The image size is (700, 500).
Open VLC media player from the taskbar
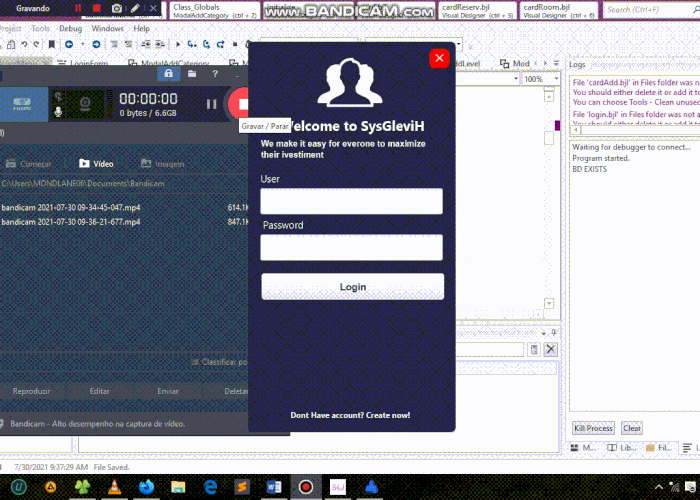(x=114, y=487)
